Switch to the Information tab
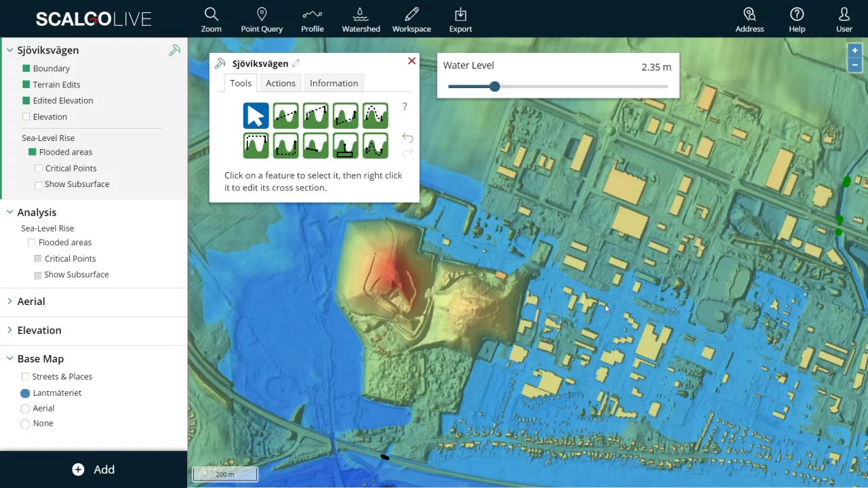 tap(334, 83)
